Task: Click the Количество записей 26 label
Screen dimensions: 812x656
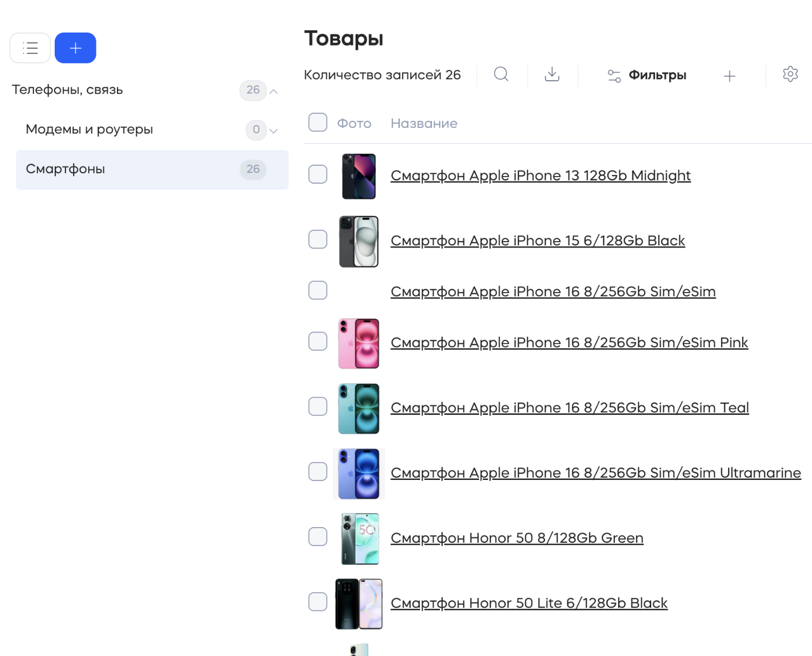Action: pos(382,75)
